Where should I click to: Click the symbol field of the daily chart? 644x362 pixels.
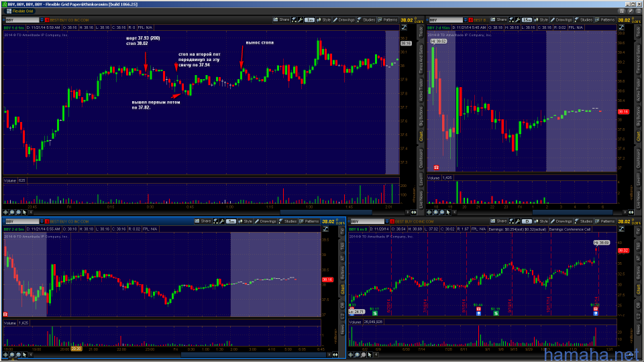coord(367,221)
